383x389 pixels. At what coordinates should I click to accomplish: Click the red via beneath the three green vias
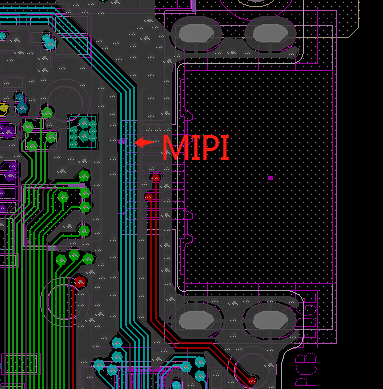[80, 282]
